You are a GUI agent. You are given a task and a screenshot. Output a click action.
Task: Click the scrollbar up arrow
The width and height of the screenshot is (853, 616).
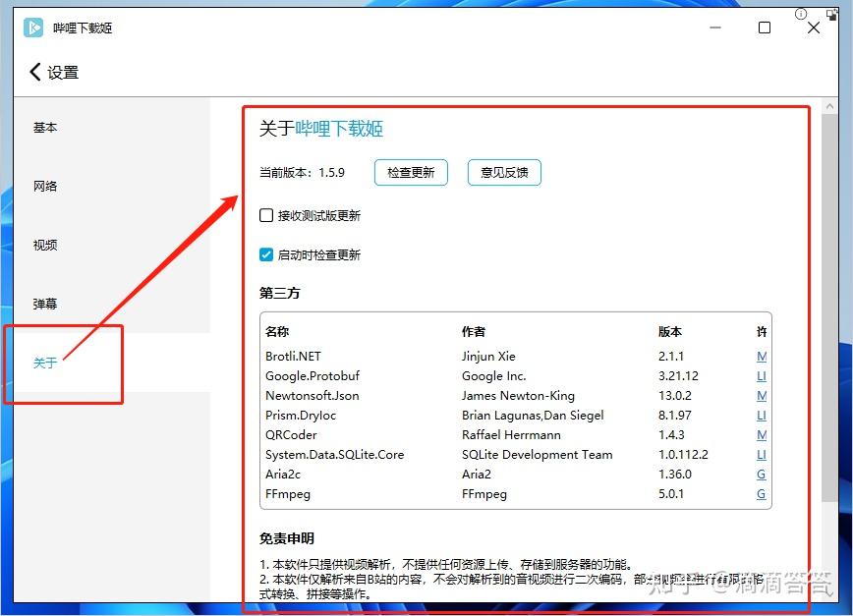pyautogui.click(x=829, y=106)
